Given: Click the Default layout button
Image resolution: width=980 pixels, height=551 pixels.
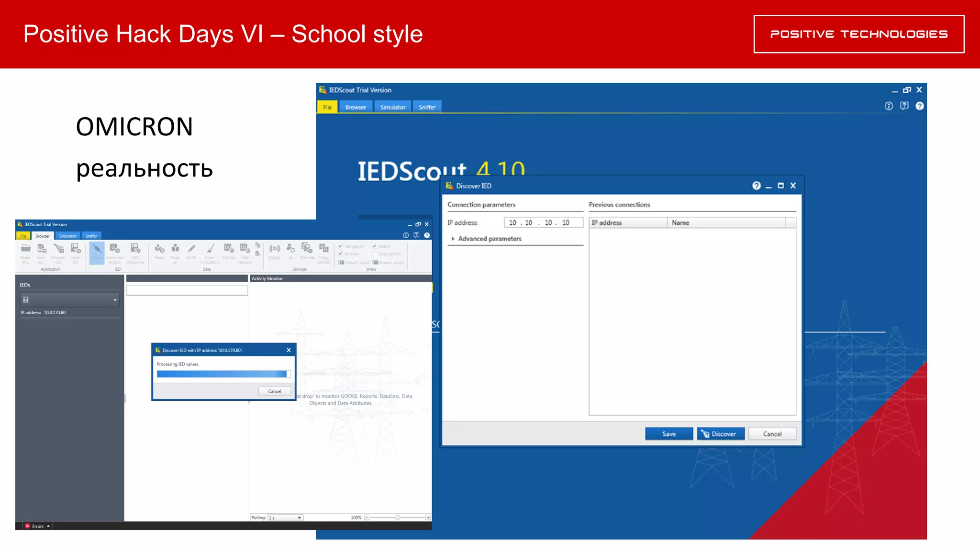Looking at the screenshot, I should pyautogui.click(x=354, y=263).
